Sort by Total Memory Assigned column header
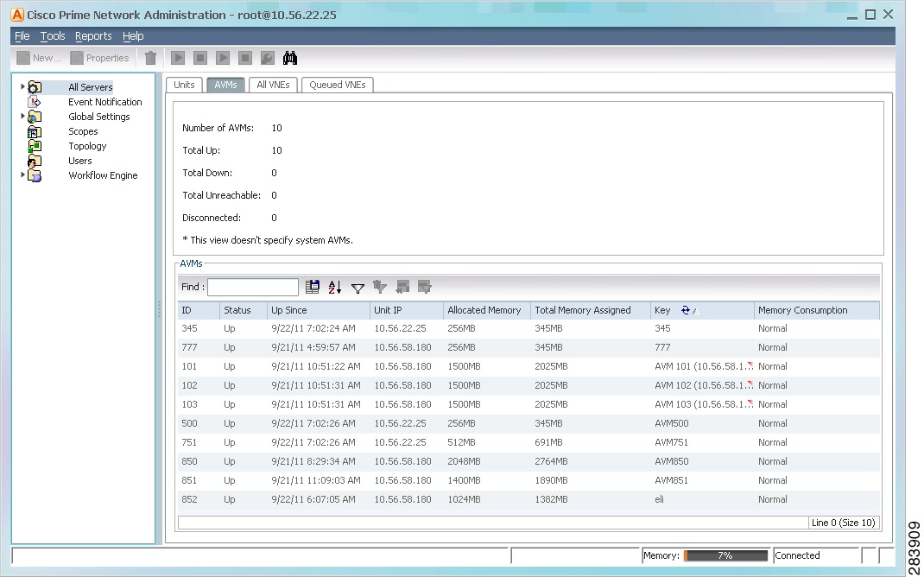Image resolution: width=924 pixels, height=577 pixels. (x=591, y=310)
